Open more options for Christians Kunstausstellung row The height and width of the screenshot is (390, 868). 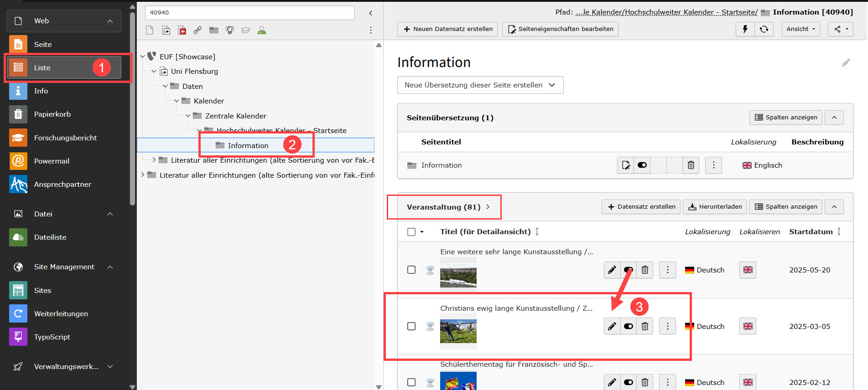668,326
